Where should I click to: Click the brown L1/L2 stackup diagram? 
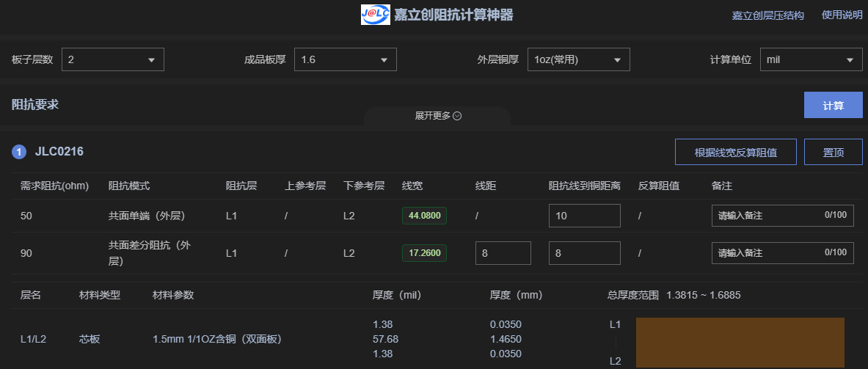[740, 343]
